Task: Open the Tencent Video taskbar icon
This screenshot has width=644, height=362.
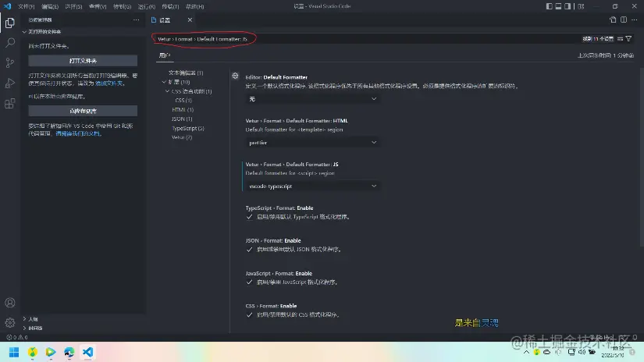Action: pos(51,352)
